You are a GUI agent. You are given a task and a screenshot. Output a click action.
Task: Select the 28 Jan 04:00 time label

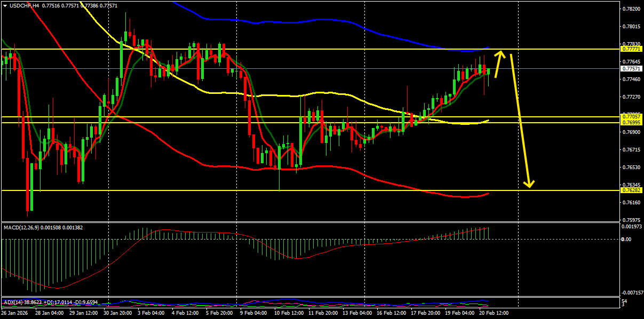[50, 314]
